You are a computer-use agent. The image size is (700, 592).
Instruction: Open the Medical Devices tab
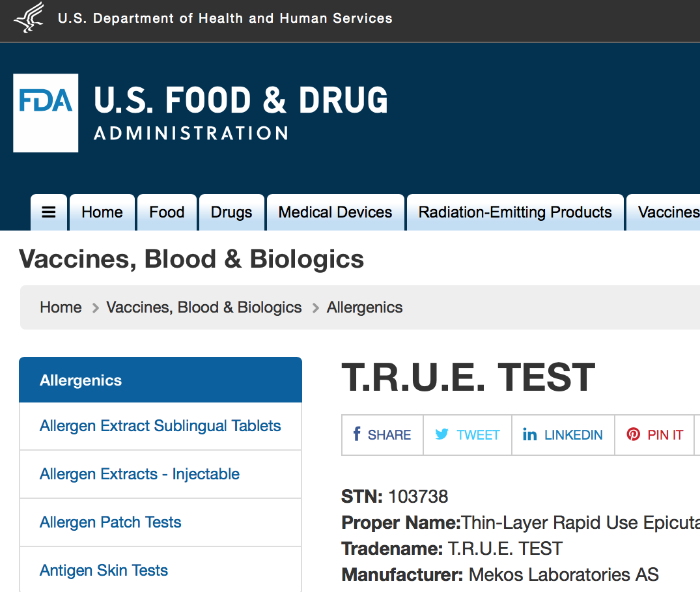click(x=335, y=212)
